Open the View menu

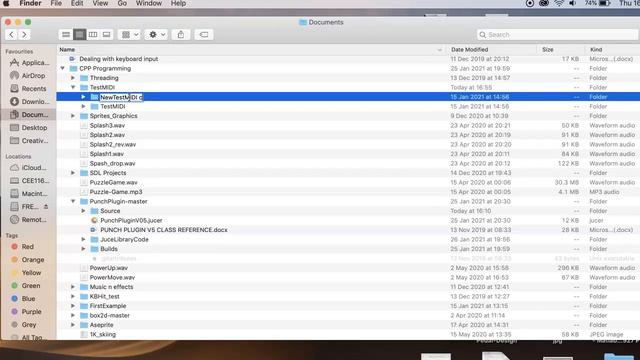(x=100, y=3)
